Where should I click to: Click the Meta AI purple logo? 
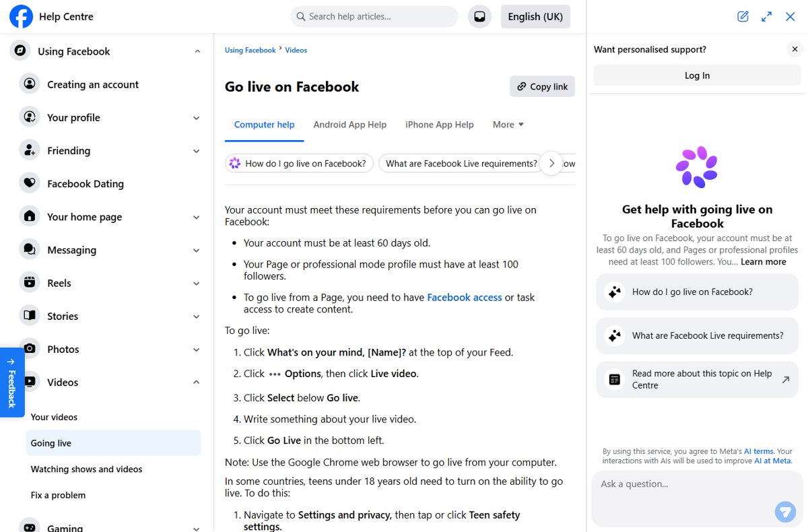coord(697,166)
